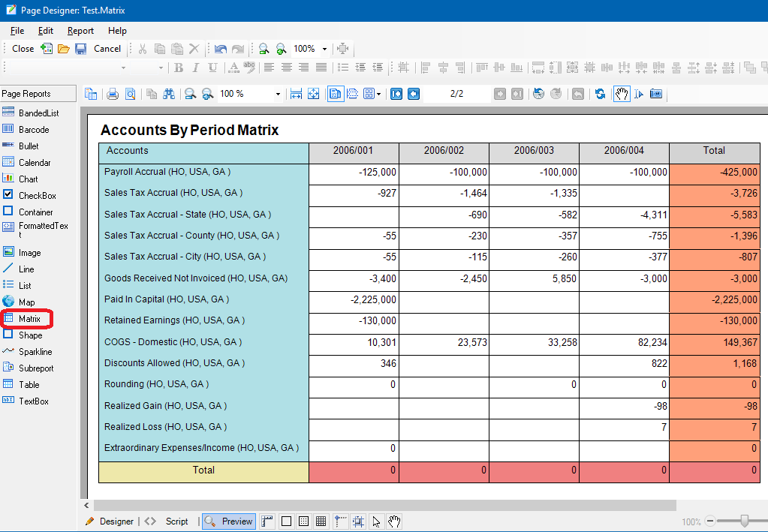Click the Page Reports panel header

tap(38, 94)
